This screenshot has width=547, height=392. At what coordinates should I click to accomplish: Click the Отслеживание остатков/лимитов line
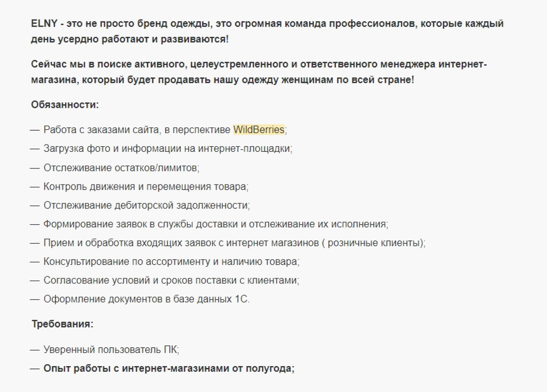click(x=121, y=167)
